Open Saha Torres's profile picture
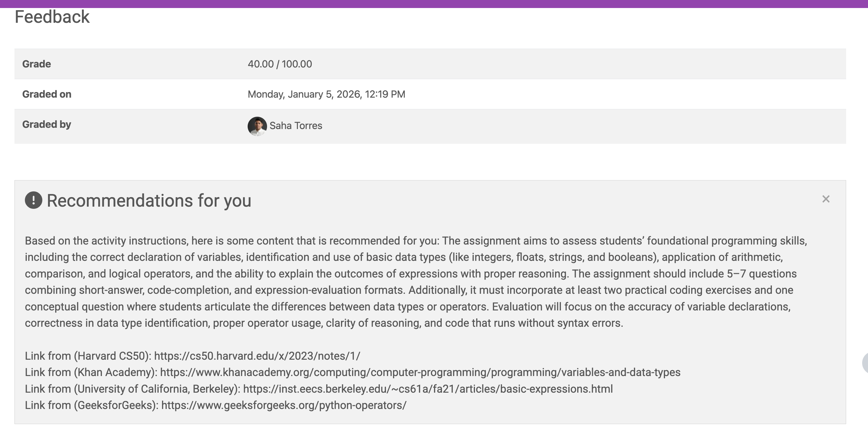The image size is (868, 433). pyautogui.click(x=257, y=126)
